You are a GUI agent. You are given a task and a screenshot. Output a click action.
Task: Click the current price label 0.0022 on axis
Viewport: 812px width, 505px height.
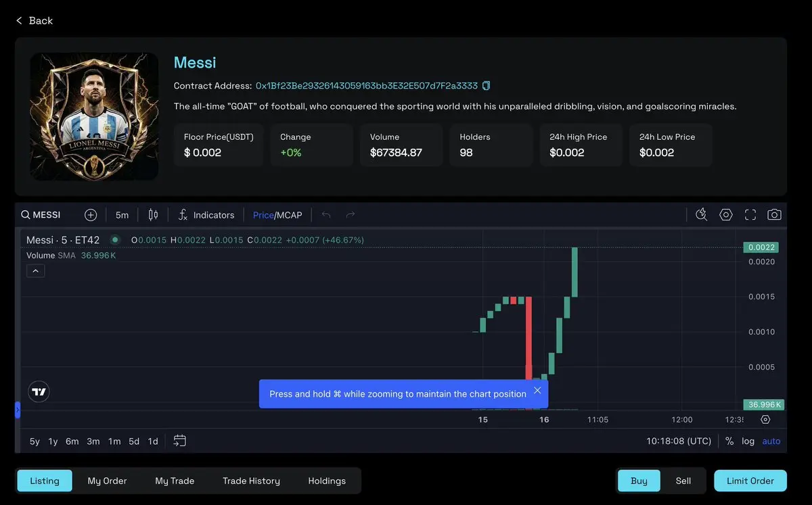click(x=761, y=247)
